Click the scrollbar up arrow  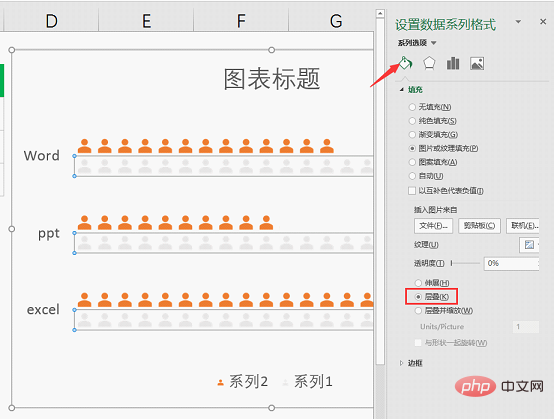(x=380, y=13)
